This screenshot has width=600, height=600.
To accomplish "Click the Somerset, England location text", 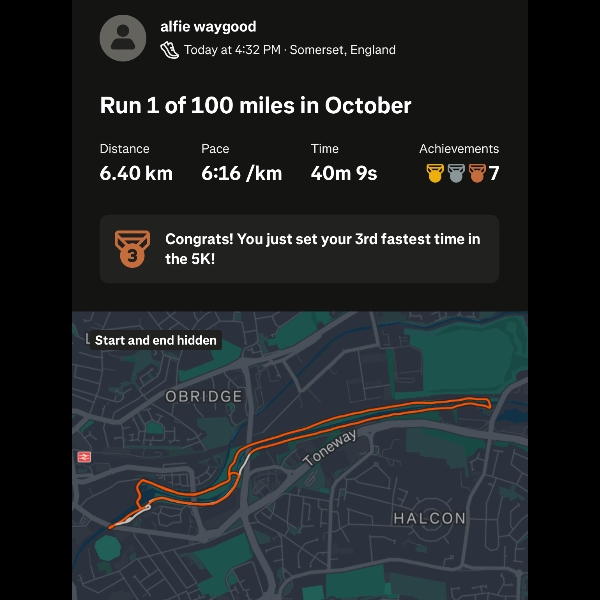I will point(342,49).
